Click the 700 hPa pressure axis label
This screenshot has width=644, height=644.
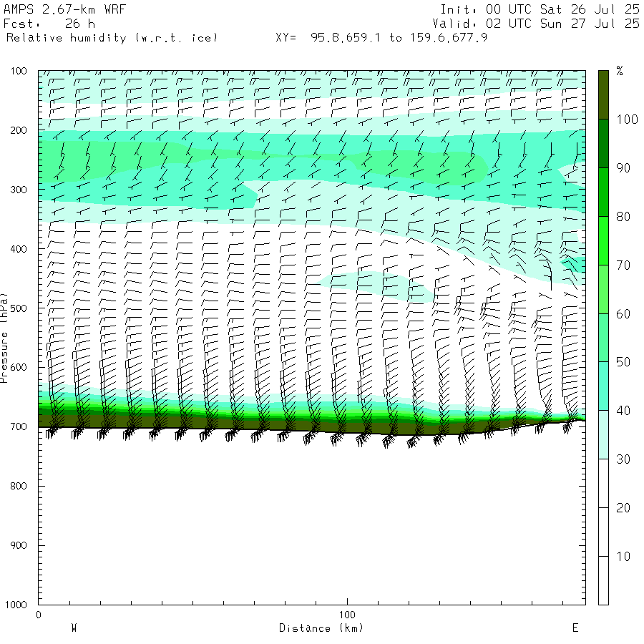tap(19, 426)
